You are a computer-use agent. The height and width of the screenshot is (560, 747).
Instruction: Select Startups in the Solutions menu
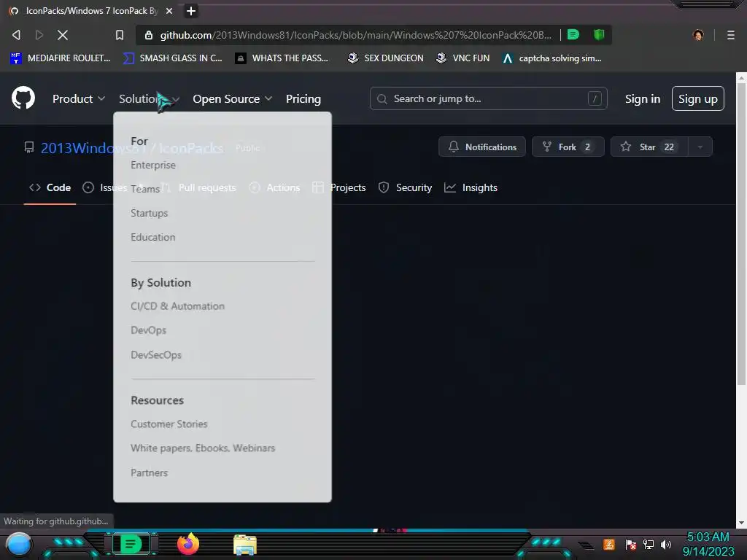[149, 213]
